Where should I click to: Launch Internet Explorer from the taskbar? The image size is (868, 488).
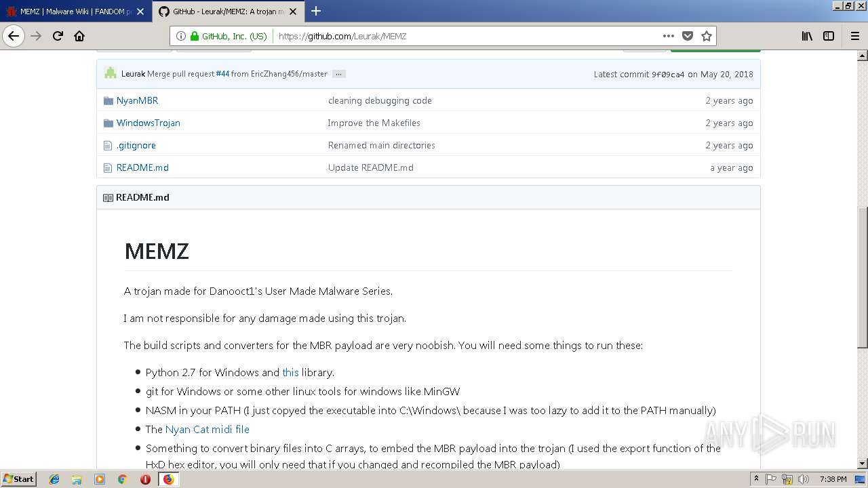(54, 479)
